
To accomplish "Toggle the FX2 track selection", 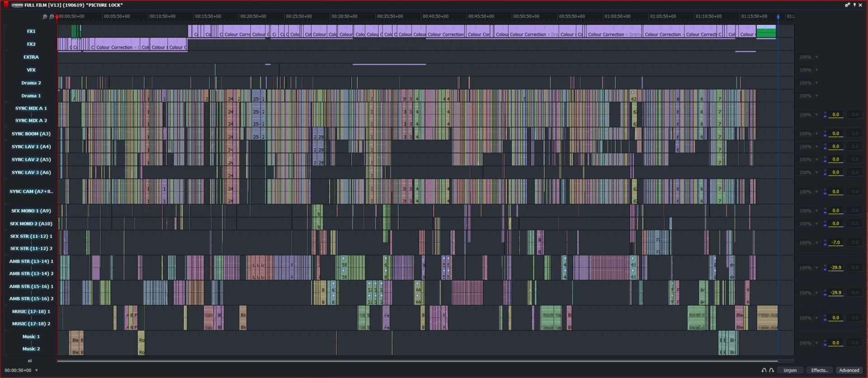I will (31, 44).
